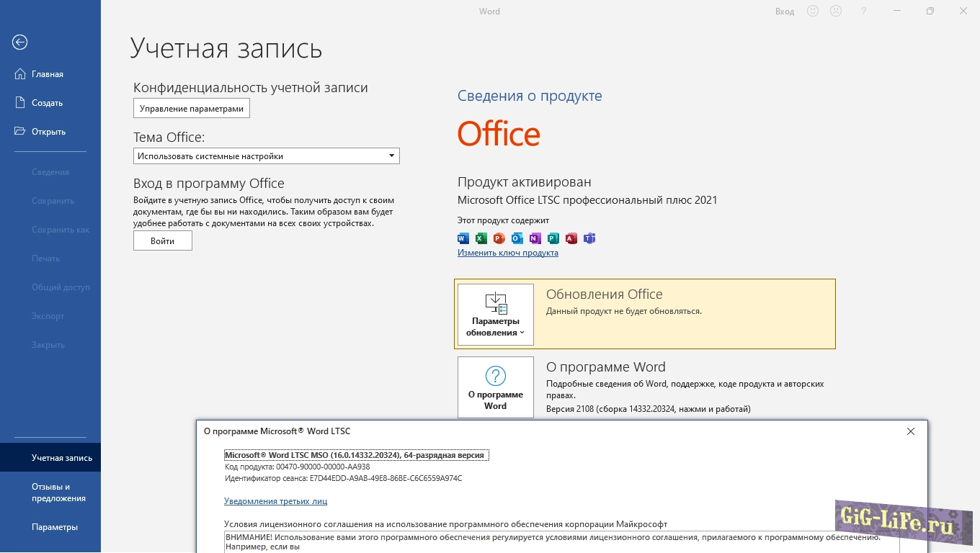Click the Teams icon in product contents
980x553 pixels.
(x=589, y=238)
